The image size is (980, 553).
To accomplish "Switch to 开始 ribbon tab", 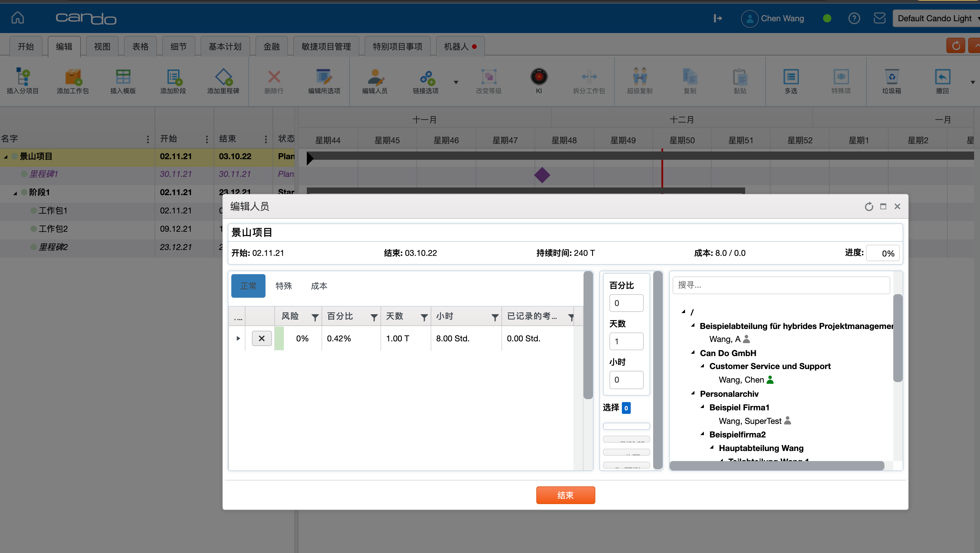I will point(26,46).
